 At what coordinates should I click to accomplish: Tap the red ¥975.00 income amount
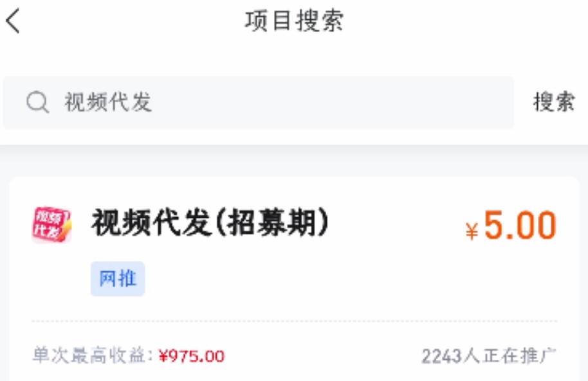pyautogui.click(x=192, y=356)
